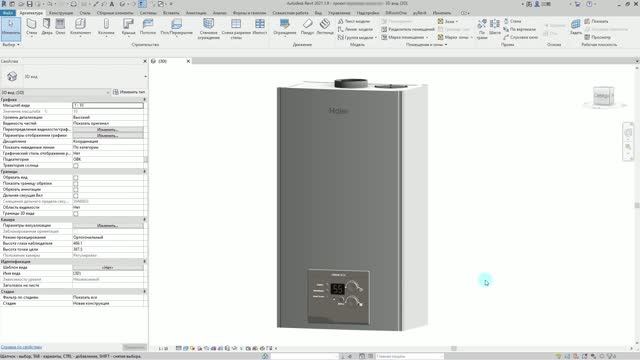Select the Окно (Window) tool
The image size is (640, 360).
tap(60, 27)
